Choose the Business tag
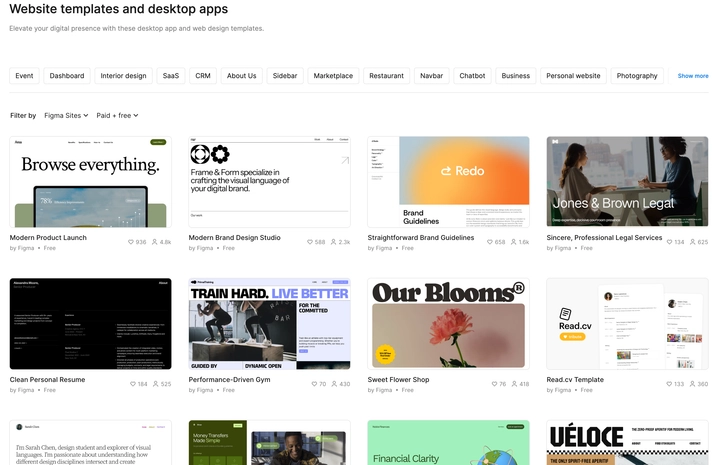This screenshot has height=465, width=720. click(x=516, y=76)
